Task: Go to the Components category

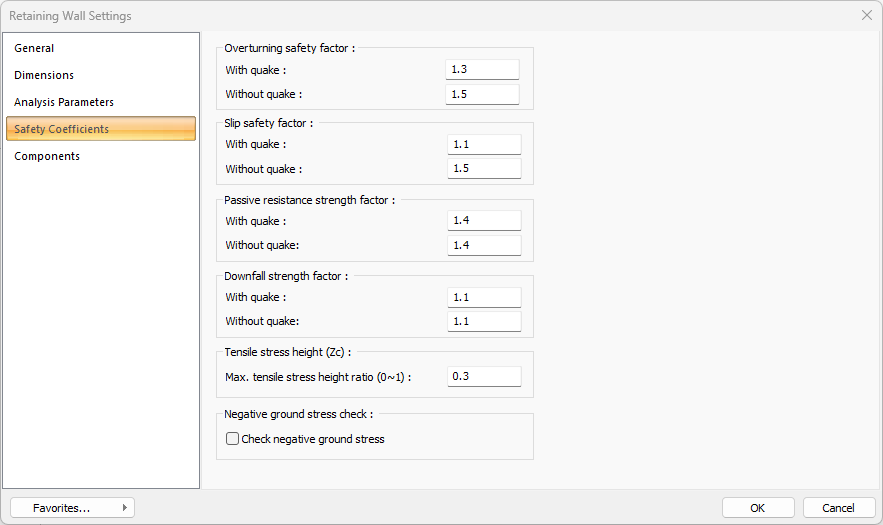Action: click(47, 156)
